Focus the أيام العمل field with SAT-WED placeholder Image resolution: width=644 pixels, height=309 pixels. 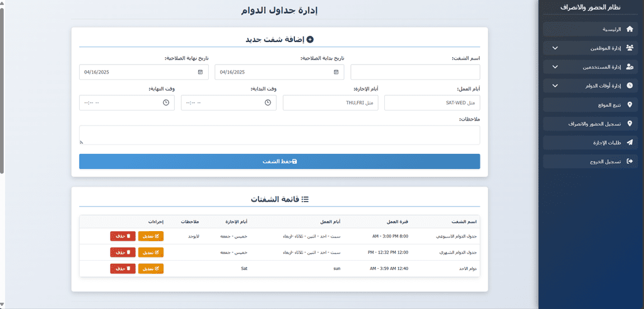coord(432,102)
